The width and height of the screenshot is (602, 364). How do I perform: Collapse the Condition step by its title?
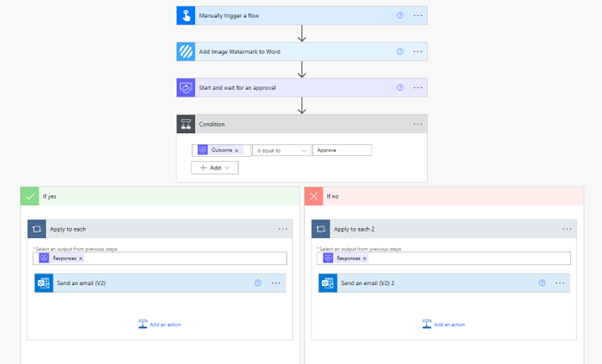point(212,124)
